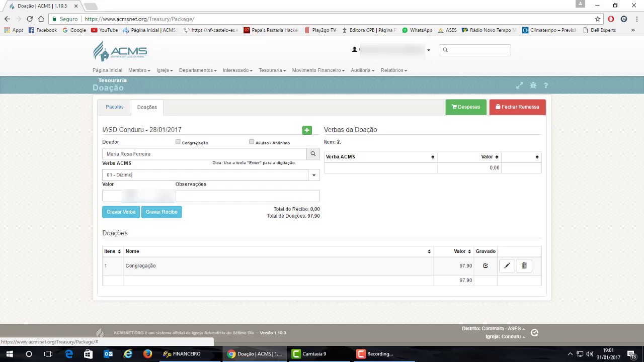Viewport: 644px width, 362px height.
Task: Click the Gravar Recibo button
Action: (162, 212)
